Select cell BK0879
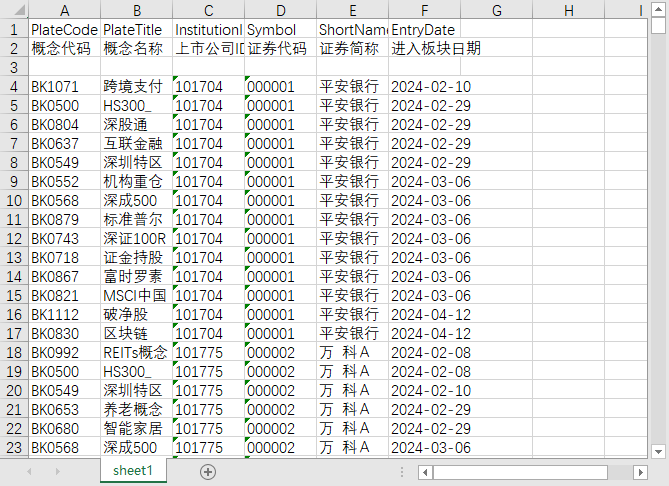Image resolution: width=669 pixels, height=486 pixels. pos(64,219)
